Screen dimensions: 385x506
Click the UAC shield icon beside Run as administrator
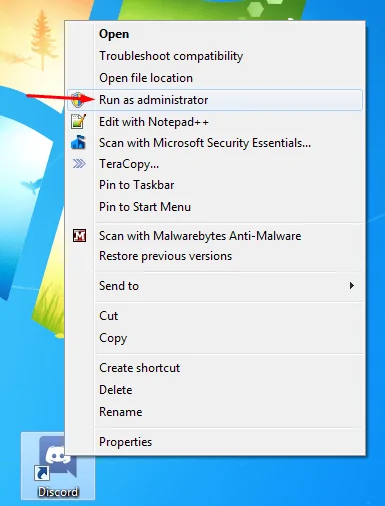(78, 100)
